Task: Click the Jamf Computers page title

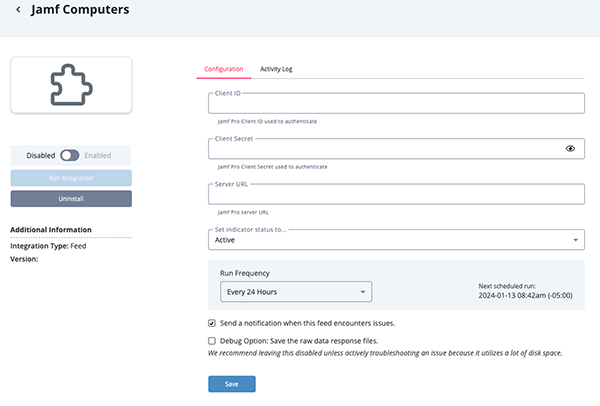Action: (x=81, y=10)
